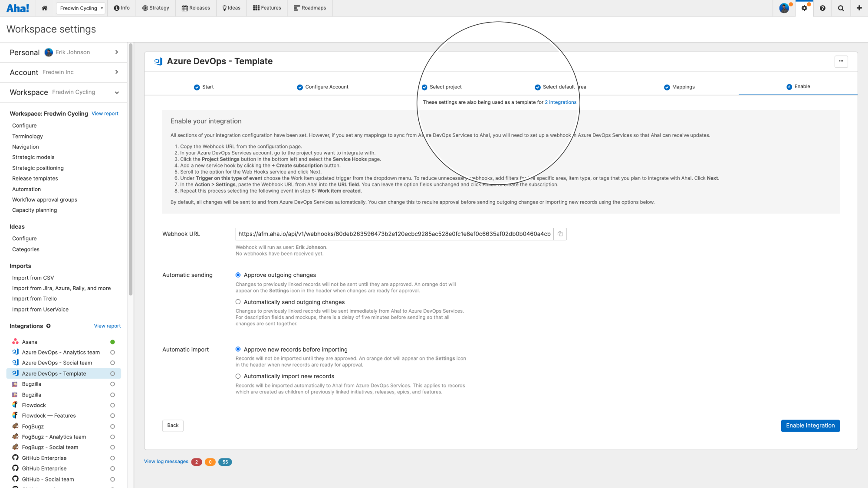Click the View log messages link
The image size is (868, 488).
(x=166, y=461)
